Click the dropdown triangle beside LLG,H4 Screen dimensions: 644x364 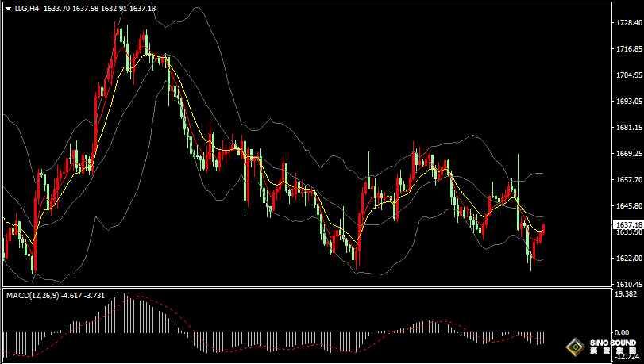[x=8, y=8]
